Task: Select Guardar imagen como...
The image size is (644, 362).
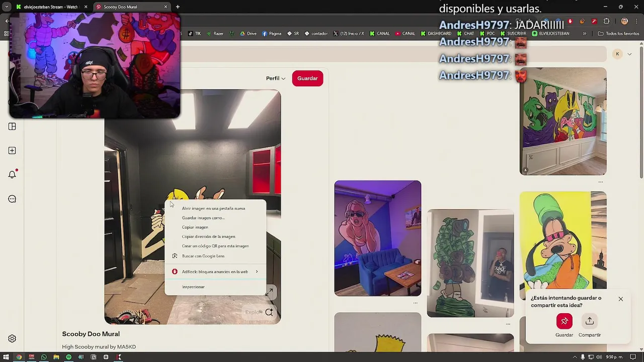Action: [x=215, y=218]
